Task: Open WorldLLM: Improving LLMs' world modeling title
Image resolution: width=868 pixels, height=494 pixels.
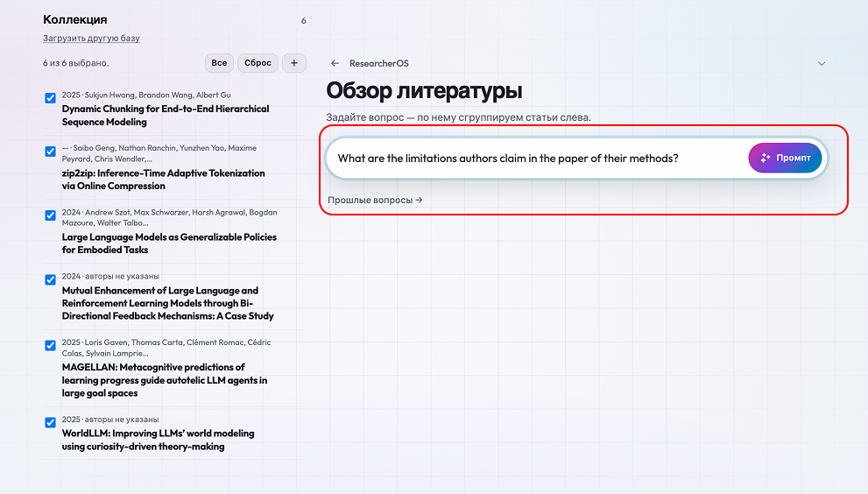Action: (x=158, y=440)
